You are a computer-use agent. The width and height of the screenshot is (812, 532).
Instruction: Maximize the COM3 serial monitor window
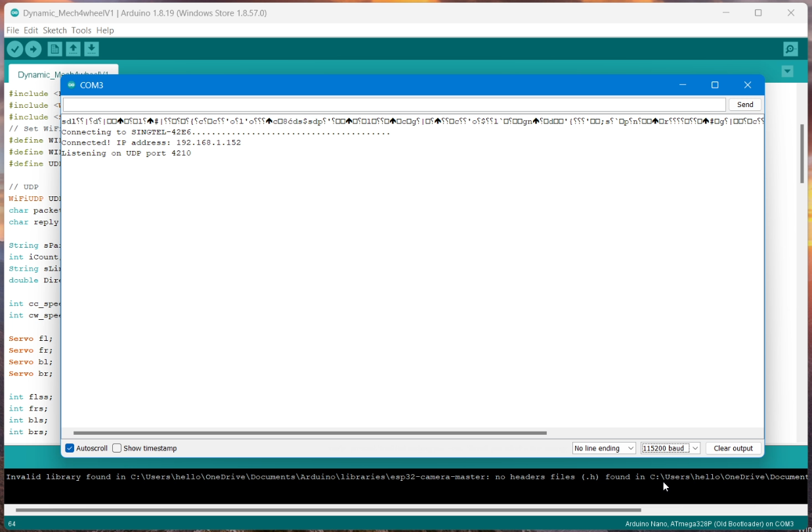[x=715, y=85]
